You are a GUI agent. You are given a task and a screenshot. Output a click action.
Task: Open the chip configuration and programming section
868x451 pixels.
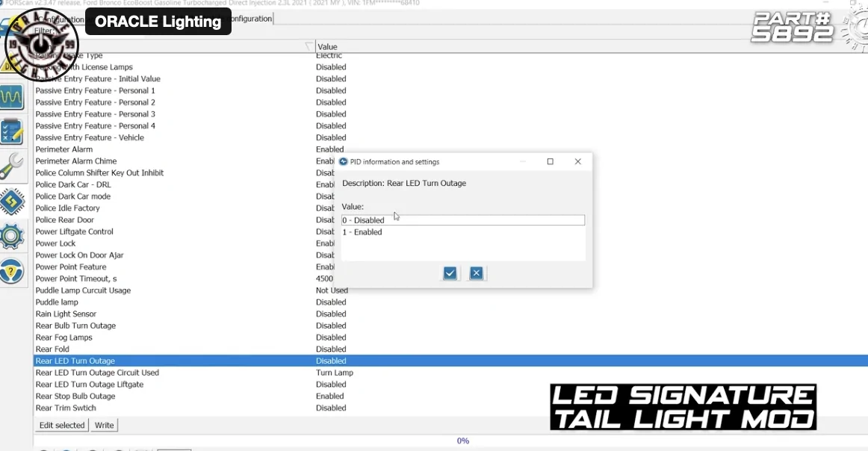point(12,202)
